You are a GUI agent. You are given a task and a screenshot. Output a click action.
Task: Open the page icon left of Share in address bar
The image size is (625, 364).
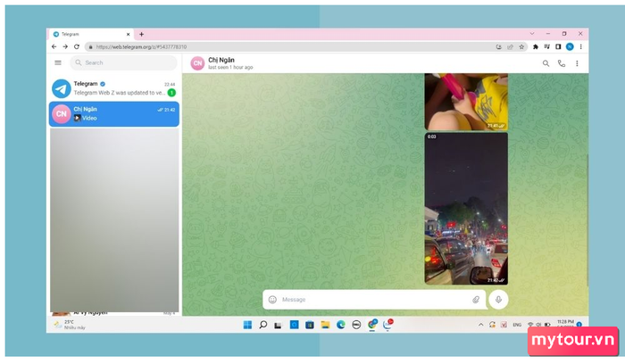pos(498,46)
